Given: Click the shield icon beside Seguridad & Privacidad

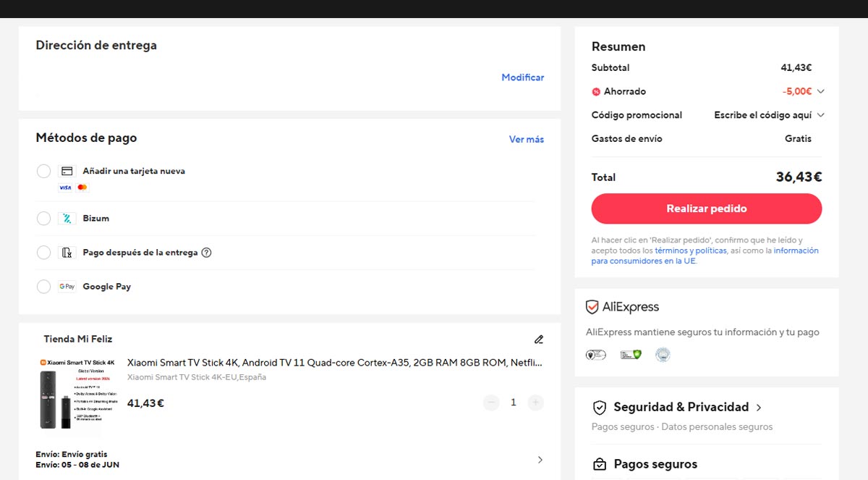Looking at the screenshot, I should pos(599,408).
